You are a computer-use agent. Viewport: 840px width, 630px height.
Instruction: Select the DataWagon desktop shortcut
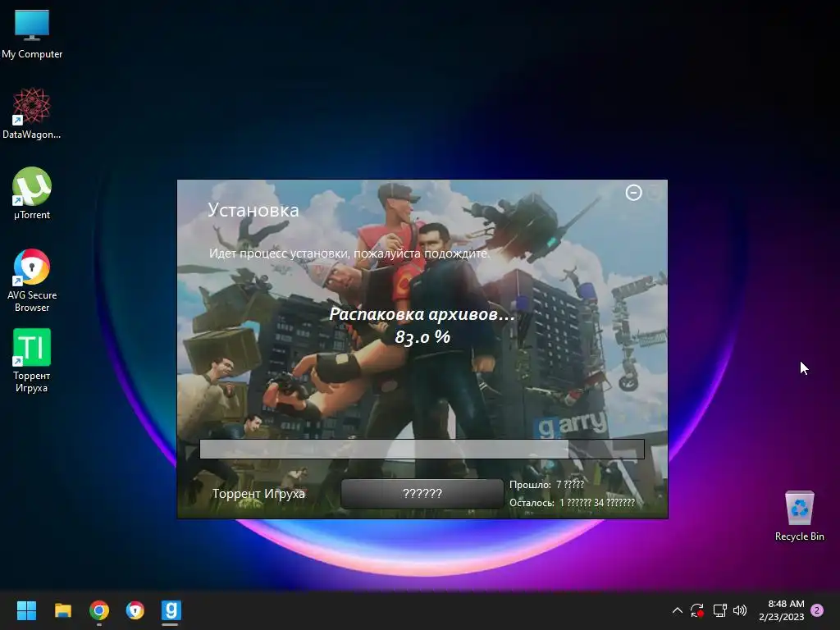coord(32,113)
